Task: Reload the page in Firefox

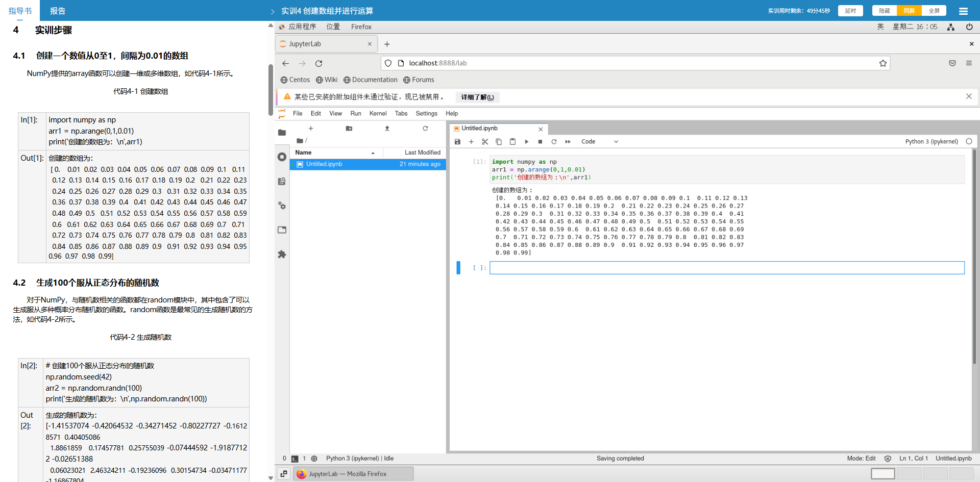Action: coord(318,63)
